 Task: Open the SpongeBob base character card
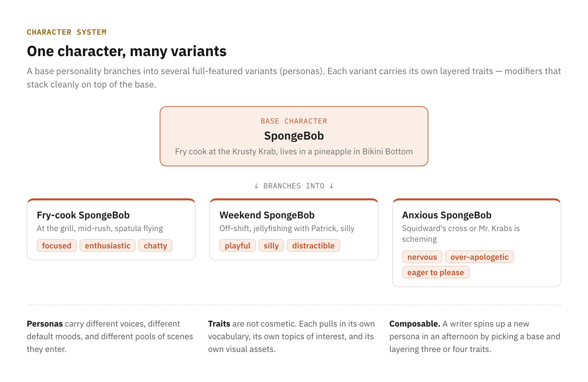(x=294, y=136)
